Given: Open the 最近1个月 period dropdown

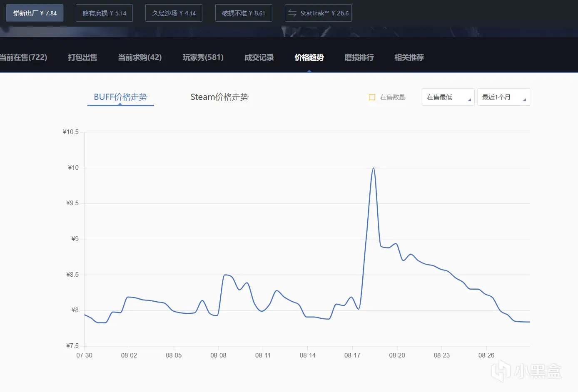Looking at the screenshot, I should click(503, 97).
